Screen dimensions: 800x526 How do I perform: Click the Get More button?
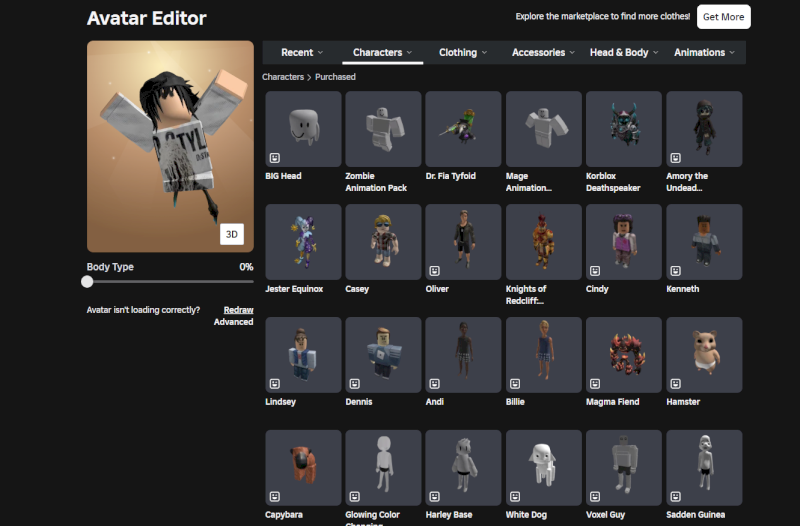point(723,17)
